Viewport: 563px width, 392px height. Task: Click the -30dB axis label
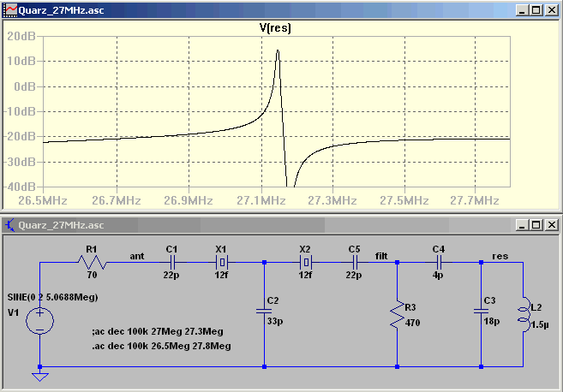click(x=20, y=162)
